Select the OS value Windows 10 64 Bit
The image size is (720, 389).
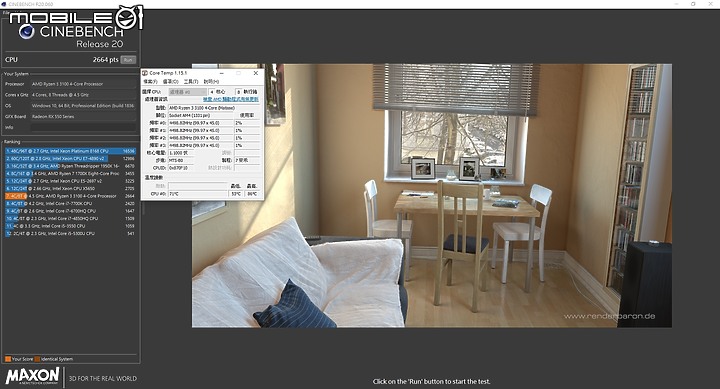tap(83, 106)
